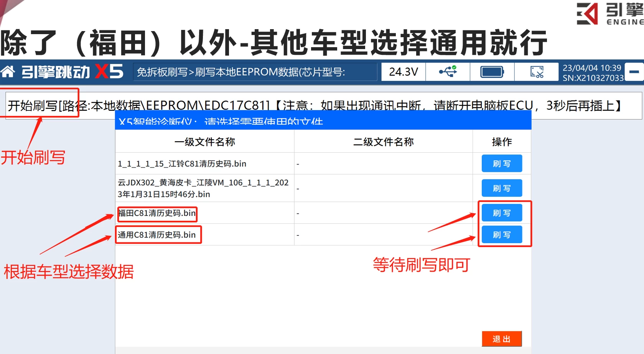Click the battery level icon
The height and width of the screenshot is (354, 644).
(492, 71)
